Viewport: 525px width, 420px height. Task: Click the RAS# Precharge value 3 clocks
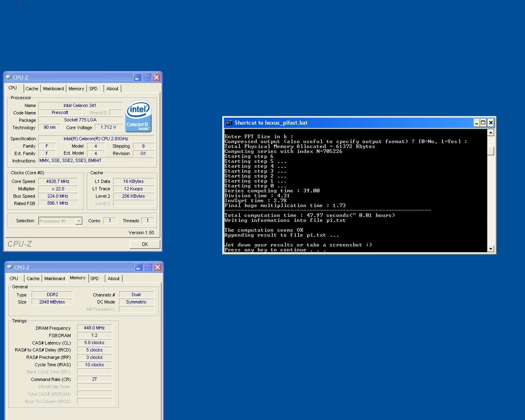[94, 357]
